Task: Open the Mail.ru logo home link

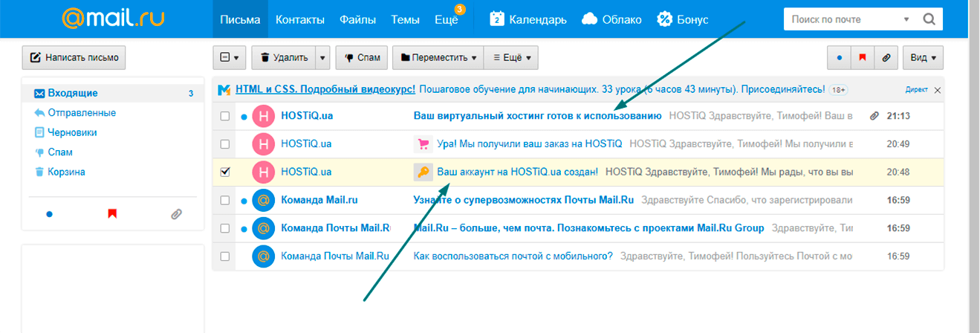Action: (114, 19)
